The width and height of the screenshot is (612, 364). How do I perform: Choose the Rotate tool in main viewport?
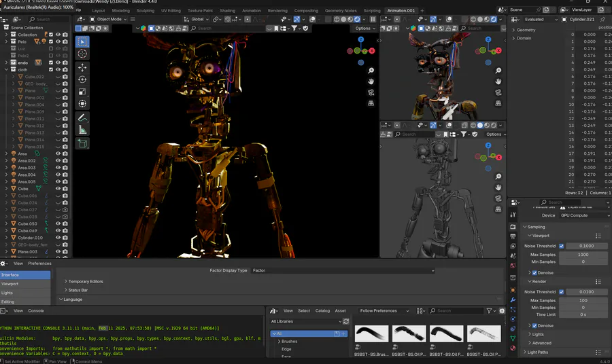pyautogui.click(x=82, y=79)
